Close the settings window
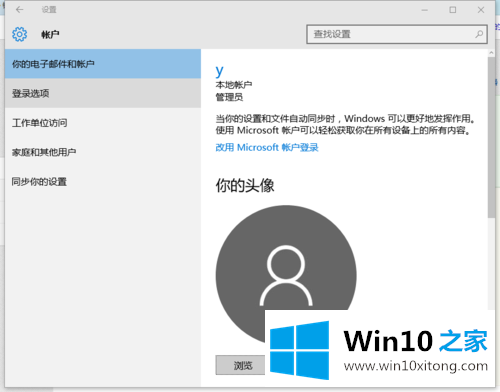The height and width of the screenshot is (392, 500). point(481,10)
